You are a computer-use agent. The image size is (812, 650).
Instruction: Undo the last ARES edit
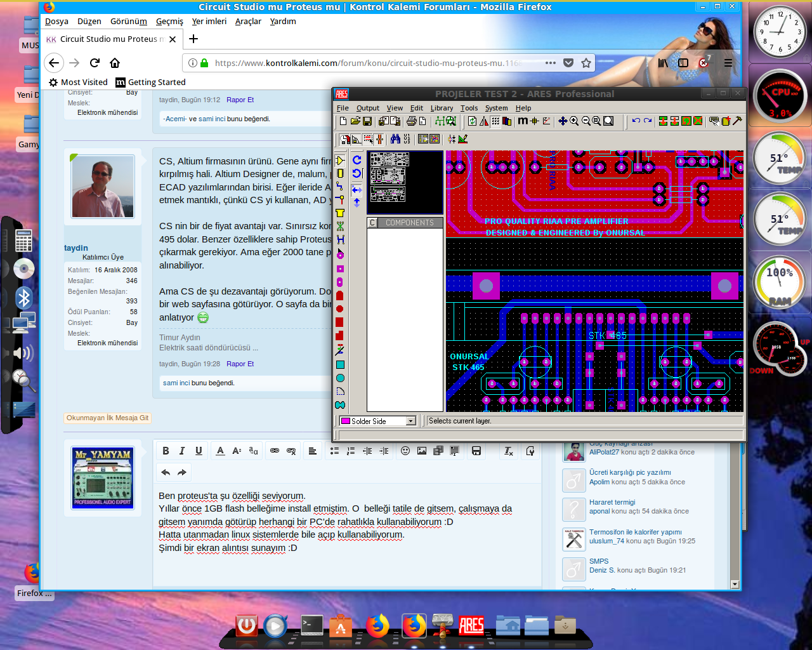(x=636, y=121)
